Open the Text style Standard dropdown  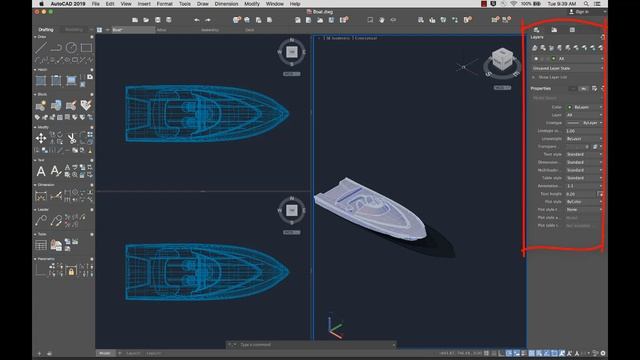click(x=584, y=154)
